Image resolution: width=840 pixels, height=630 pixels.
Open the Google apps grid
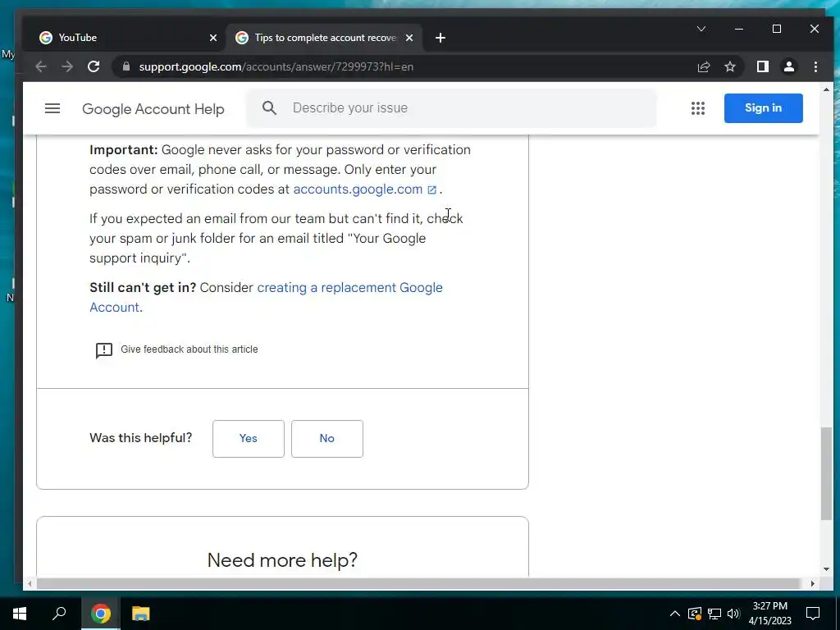point(697,108)
